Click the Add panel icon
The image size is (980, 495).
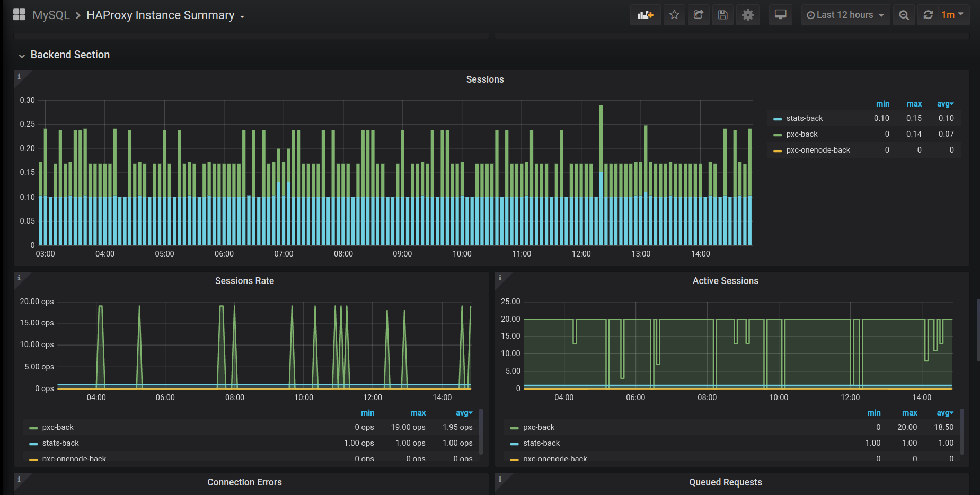(645, 15)
